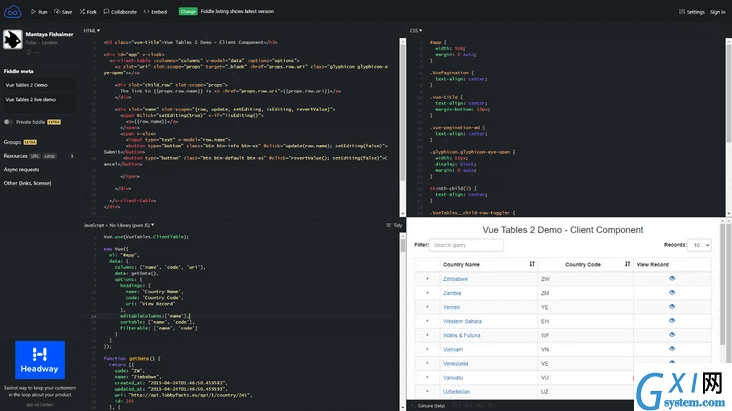Click the ZW country code cell
The width and height of the screenshot is (732, 411).
click(585, 279)
